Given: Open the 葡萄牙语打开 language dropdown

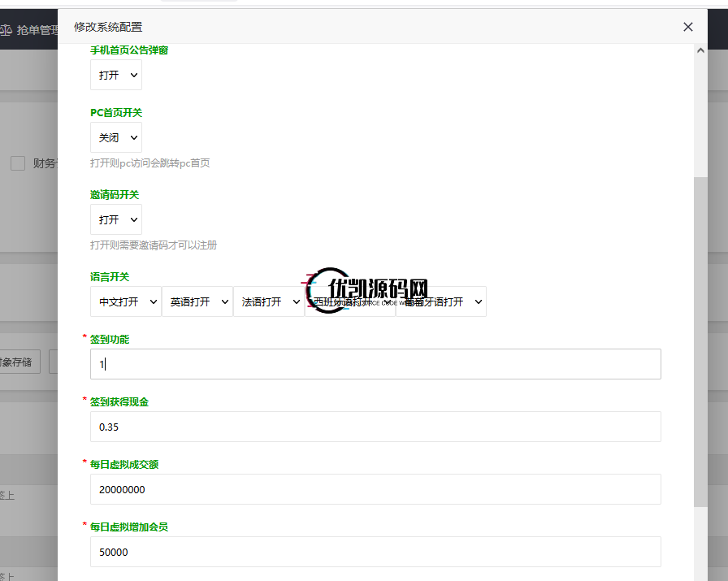Looking at the screenshot, I should click(441, 301).
